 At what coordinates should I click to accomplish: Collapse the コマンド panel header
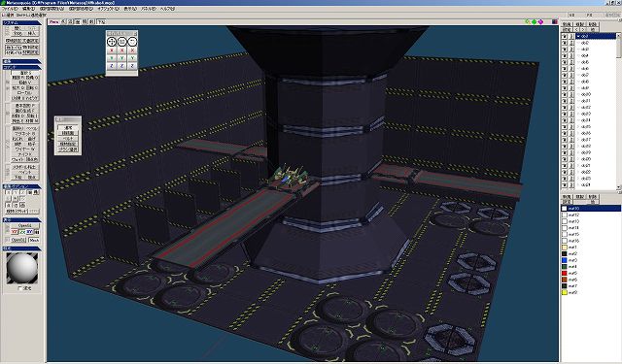tap(21, 67)
